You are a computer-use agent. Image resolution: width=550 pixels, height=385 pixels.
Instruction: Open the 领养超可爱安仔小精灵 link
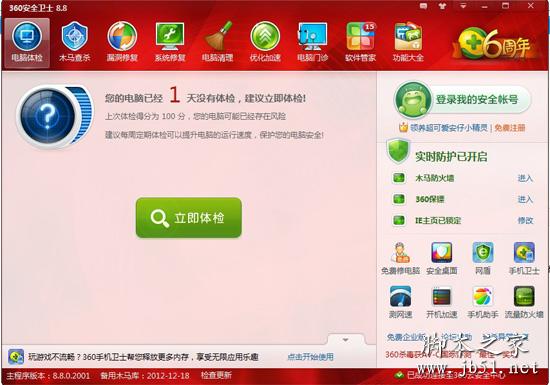[x=449, y=128]
